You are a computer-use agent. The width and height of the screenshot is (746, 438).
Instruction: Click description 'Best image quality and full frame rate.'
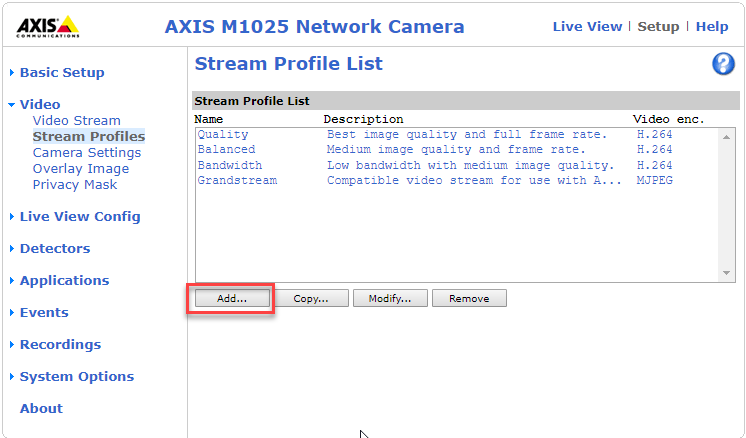coord(467,135)
